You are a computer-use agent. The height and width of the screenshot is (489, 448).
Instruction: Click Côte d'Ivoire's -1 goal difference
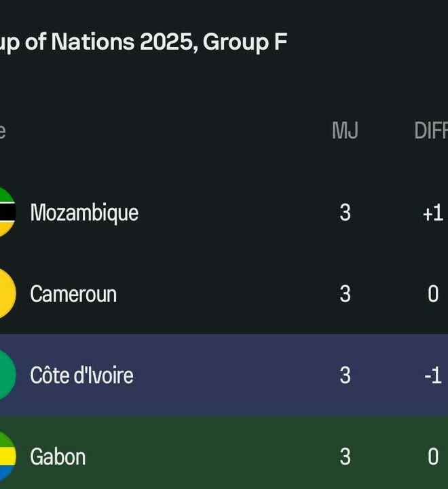[x=432, y=376]
